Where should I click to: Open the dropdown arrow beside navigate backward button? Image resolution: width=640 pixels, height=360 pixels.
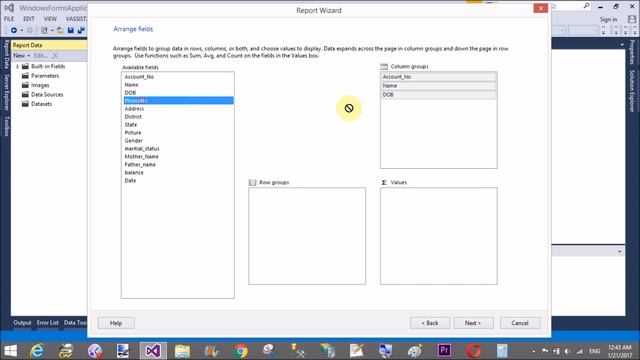[21, 31]
